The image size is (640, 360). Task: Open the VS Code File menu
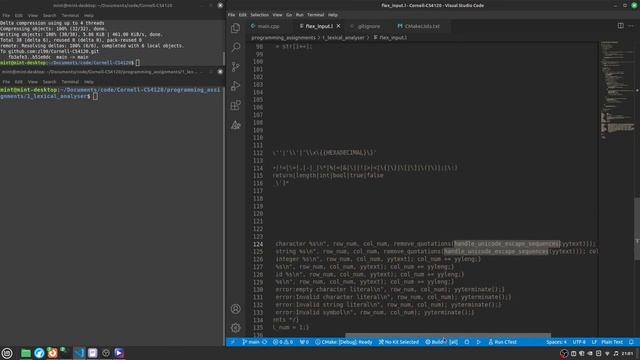[231, 15]
